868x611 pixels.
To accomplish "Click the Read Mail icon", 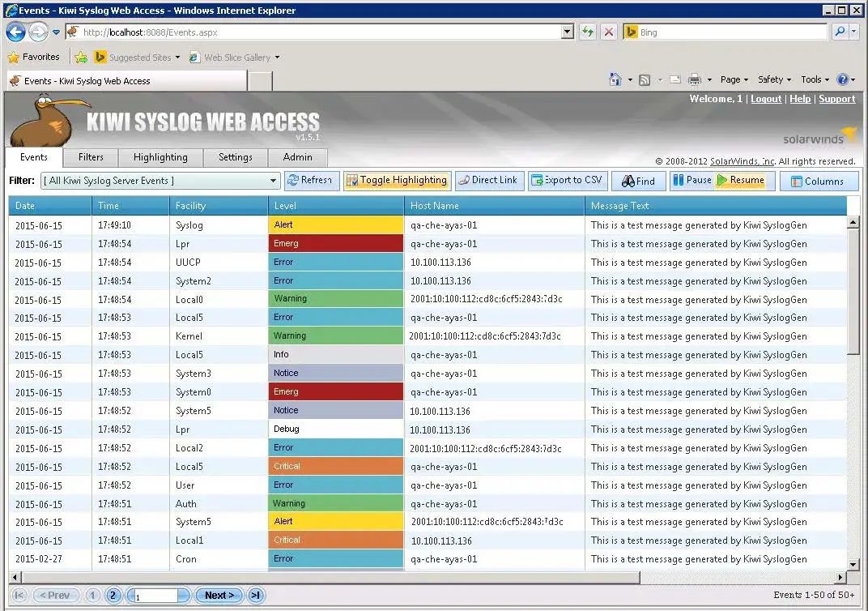I will click(x=675, y=79).
